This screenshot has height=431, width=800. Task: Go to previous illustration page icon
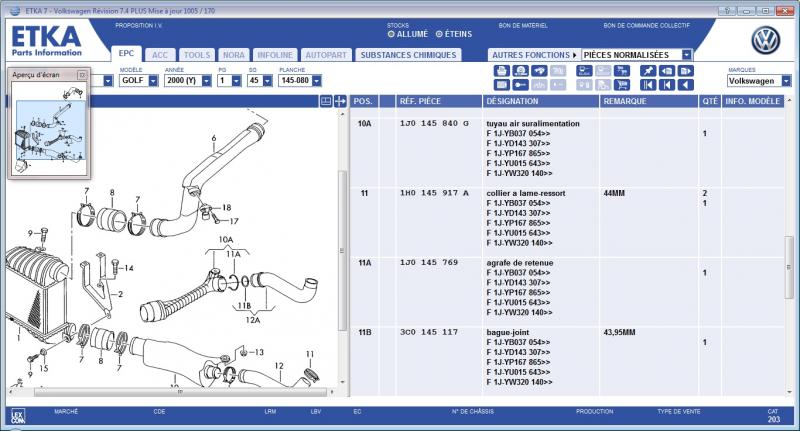(x=667, y=70)
